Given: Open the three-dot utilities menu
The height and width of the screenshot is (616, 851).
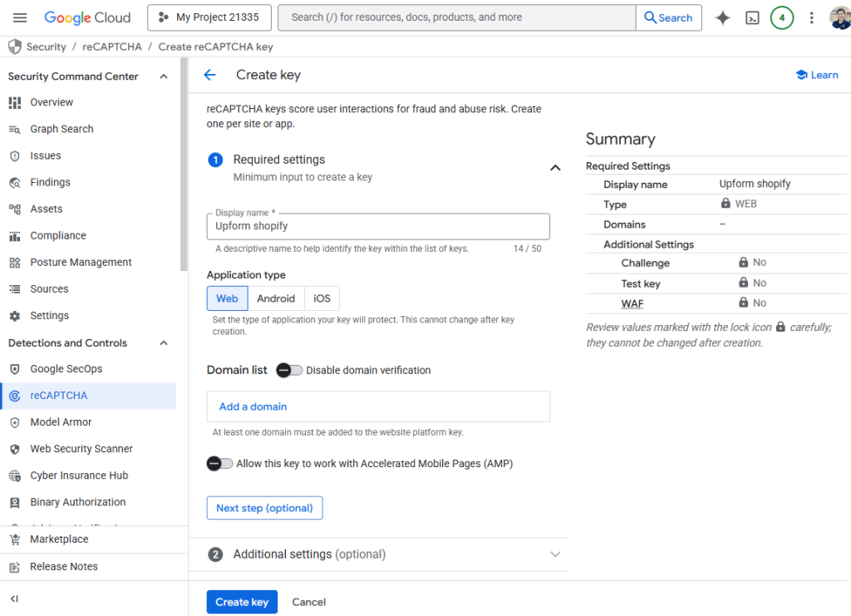Looking at the screenshot, I should [811, 18].
